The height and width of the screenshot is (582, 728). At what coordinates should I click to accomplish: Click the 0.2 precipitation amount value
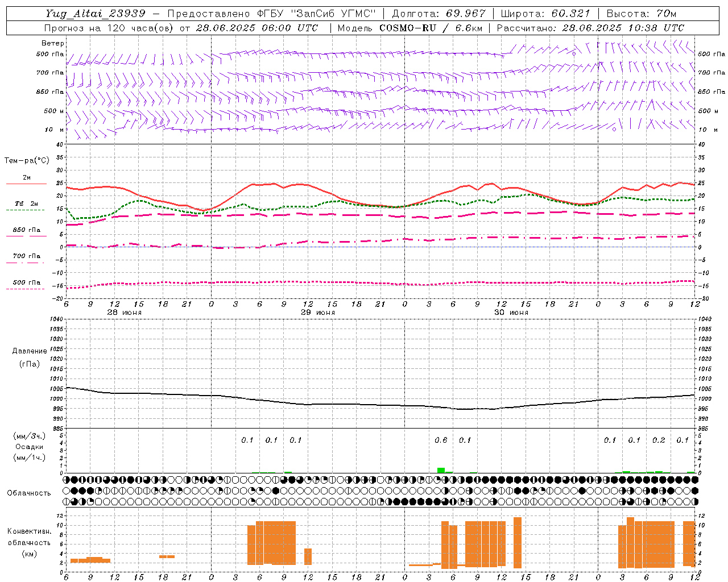point(659,440)
